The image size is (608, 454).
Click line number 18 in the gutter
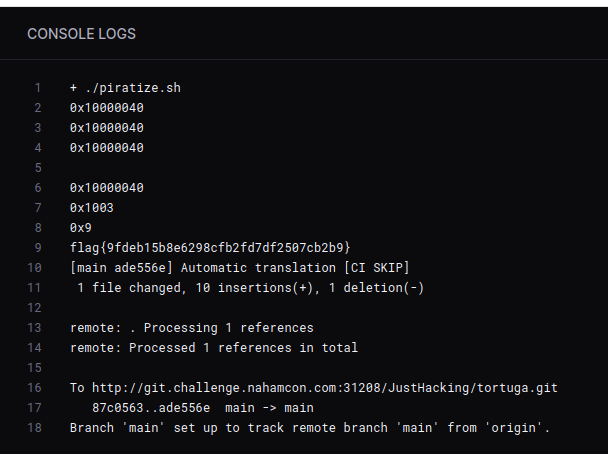point(34,428)
